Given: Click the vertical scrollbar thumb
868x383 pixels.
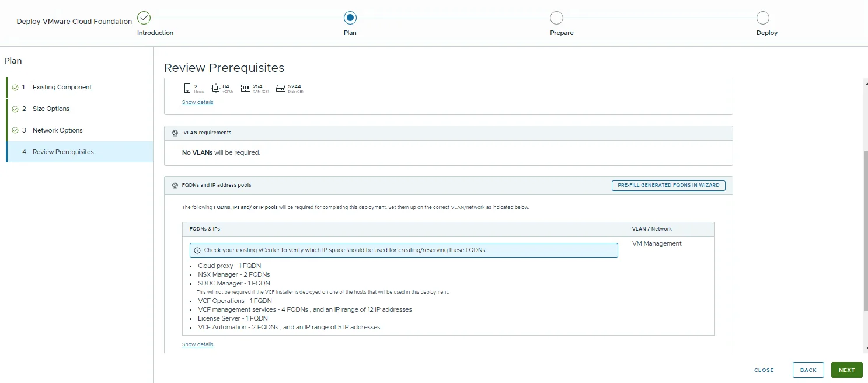Looking at the screenshot, I should (865, 230).
